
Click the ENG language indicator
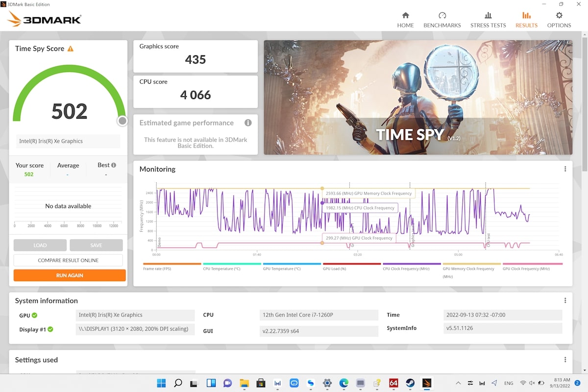pyautogui.click(x=509, y=383)
